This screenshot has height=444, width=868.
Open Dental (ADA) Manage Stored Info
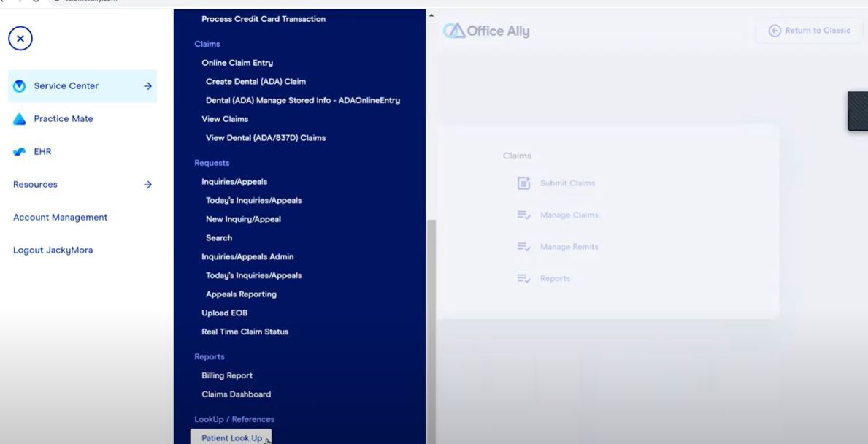coord(303,100)
